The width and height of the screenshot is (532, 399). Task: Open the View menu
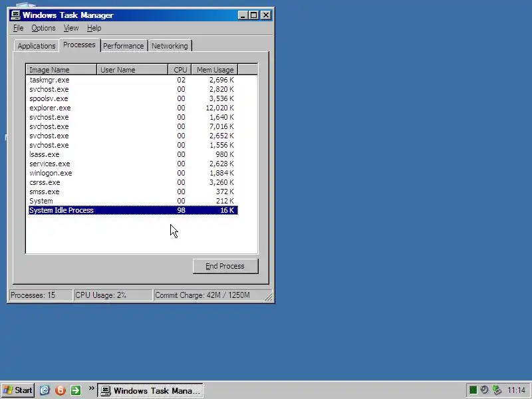(x=71, y=28)
